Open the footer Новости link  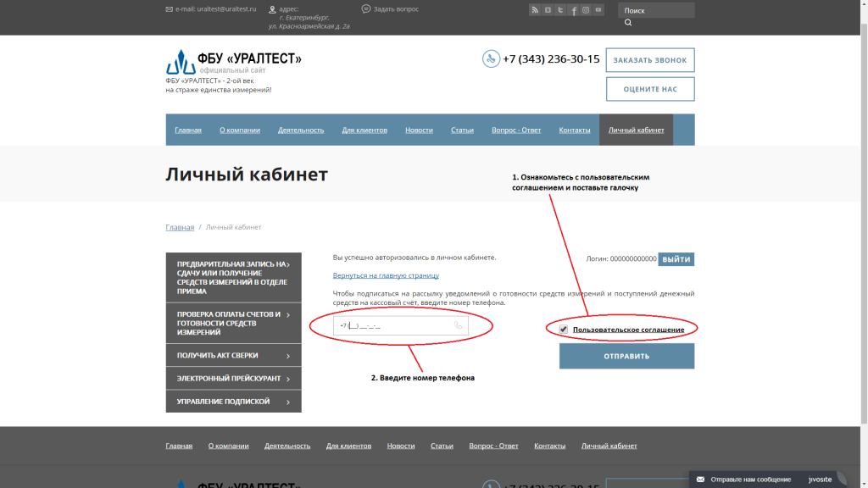[x=401, y=446]
